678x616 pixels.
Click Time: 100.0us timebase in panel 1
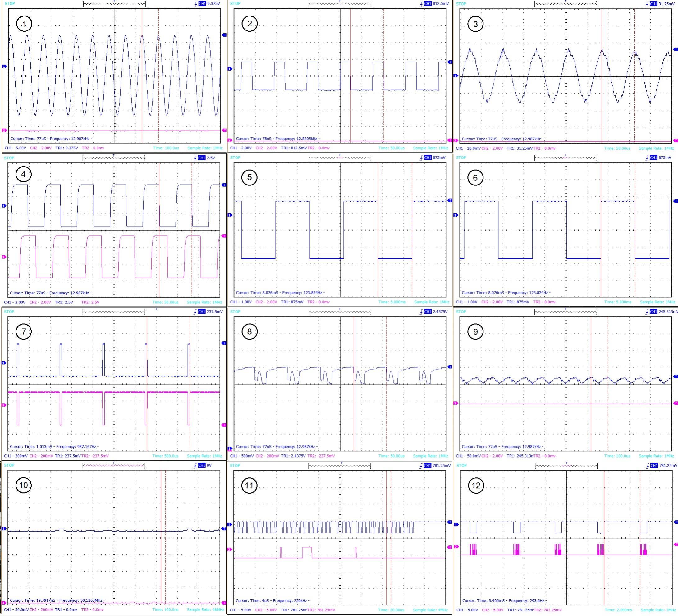tap(166, 148)
